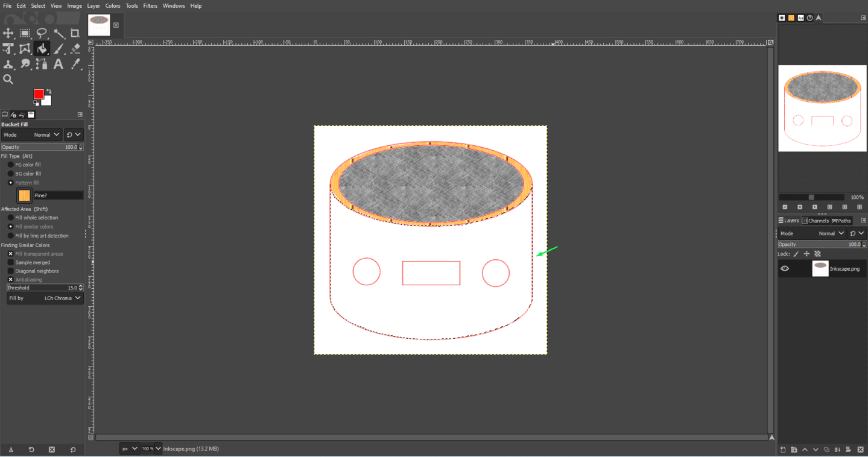Screen dimensions: 868x457
Task: Switch to the Layers tab
Action: (x=789, y=221)
